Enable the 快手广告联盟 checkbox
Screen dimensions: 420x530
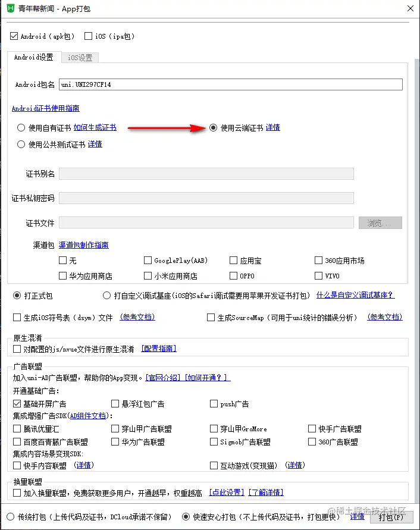tap(312, 429)
